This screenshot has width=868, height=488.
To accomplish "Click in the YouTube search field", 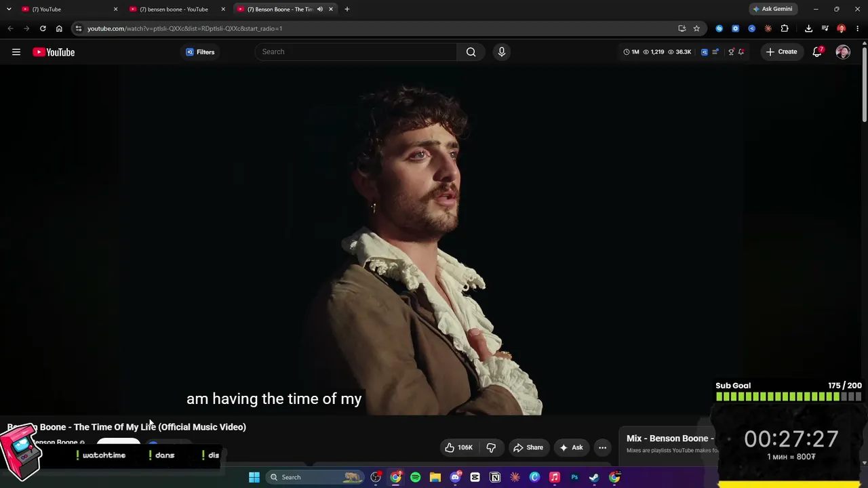I will tap(356, 52).
